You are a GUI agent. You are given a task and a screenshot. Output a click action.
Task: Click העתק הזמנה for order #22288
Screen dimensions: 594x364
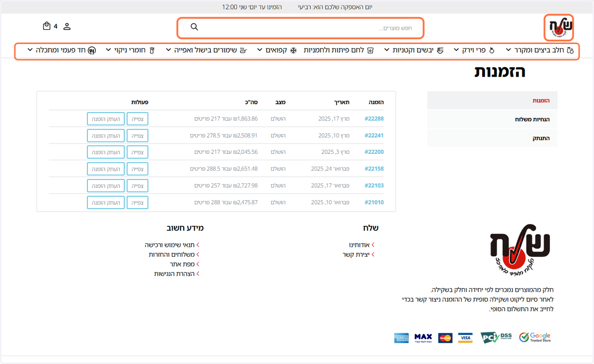tap(106, 119)
